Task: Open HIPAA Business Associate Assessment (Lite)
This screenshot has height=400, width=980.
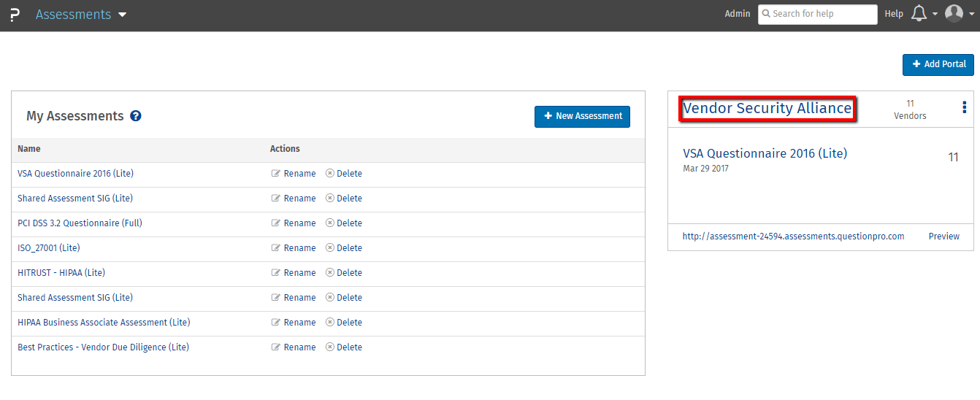Action: [104, 323]
